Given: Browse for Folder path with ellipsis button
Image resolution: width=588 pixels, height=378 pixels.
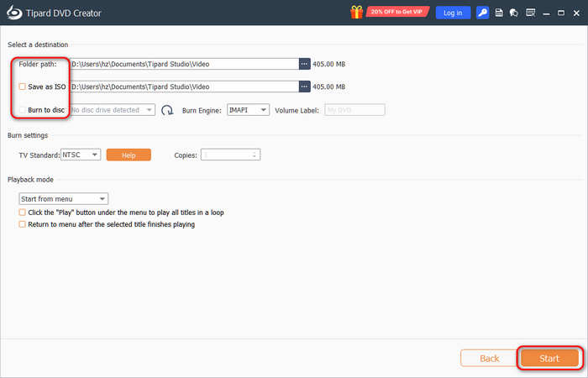Looking at the screenshot, I should click(304, 64).
